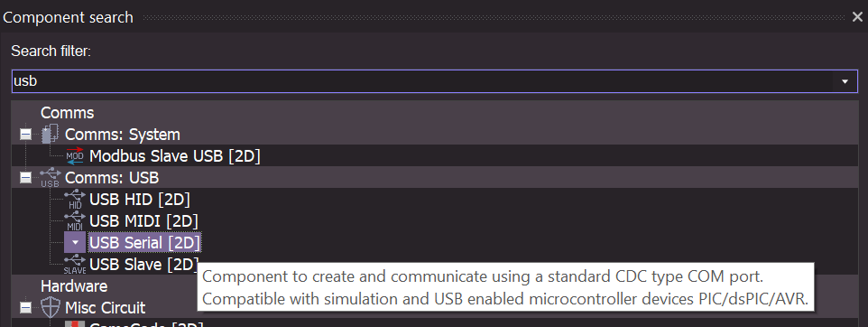Click the Comms: USB category icon

(x=51, y=177)
